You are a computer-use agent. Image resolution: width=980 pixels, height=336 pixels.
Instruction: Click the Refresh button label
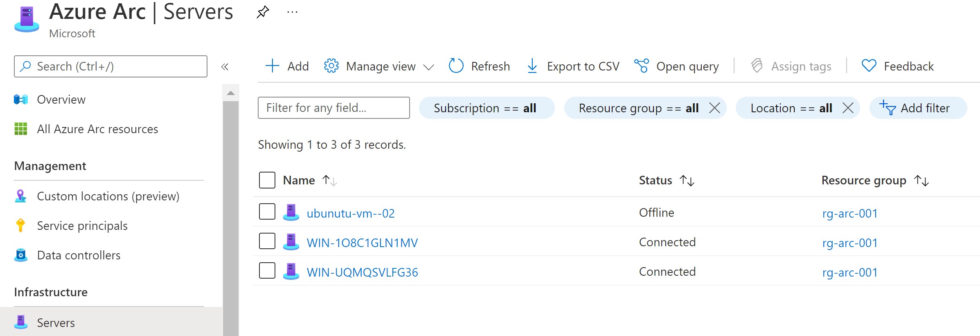(x=490, y=66)
